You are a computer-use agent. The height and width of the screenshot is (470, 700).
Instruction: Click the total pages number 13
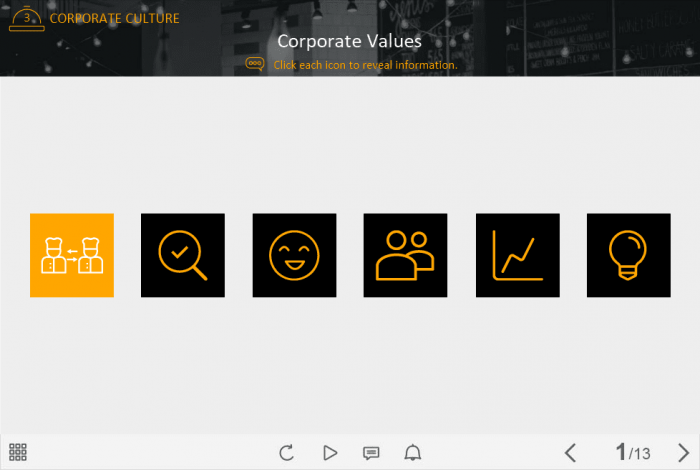click(x=642, y=454)
